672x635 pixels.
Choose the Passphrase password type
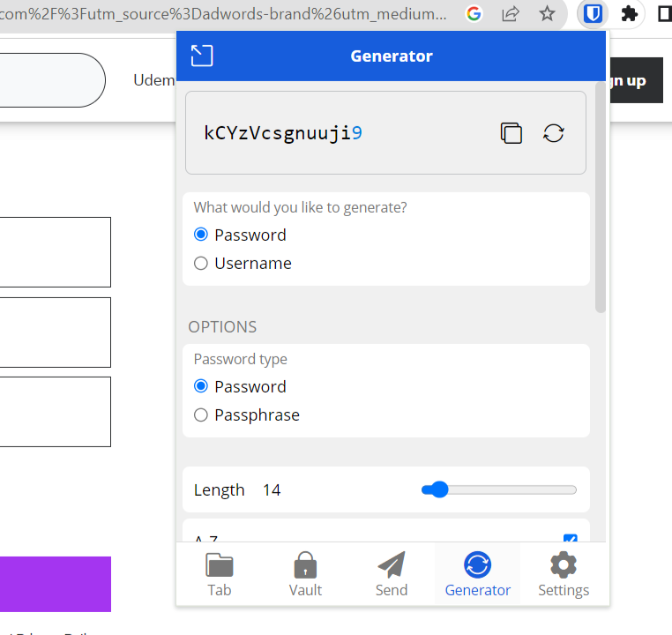(x=201, y=415)
